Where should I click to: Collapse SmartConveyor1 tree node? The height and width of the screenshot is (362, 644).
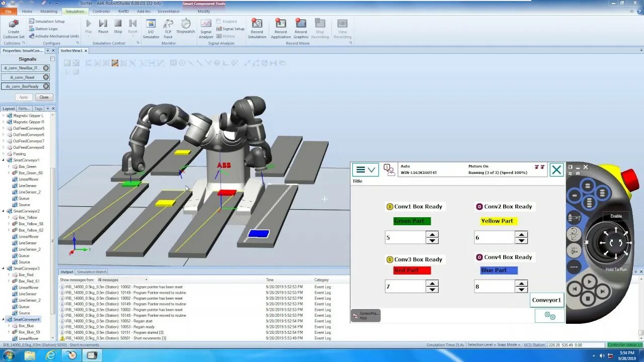pos(4,160)
